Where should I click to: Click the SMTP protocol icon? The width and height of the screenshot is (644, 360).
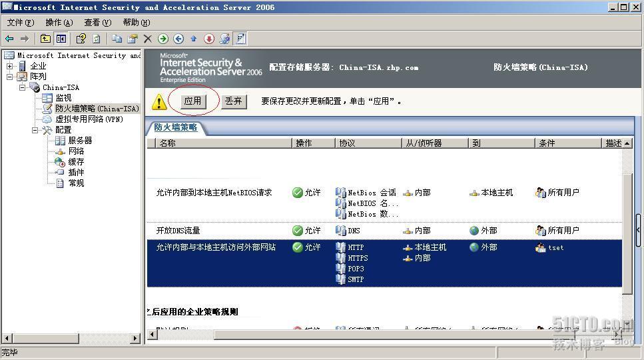[340, 279]
